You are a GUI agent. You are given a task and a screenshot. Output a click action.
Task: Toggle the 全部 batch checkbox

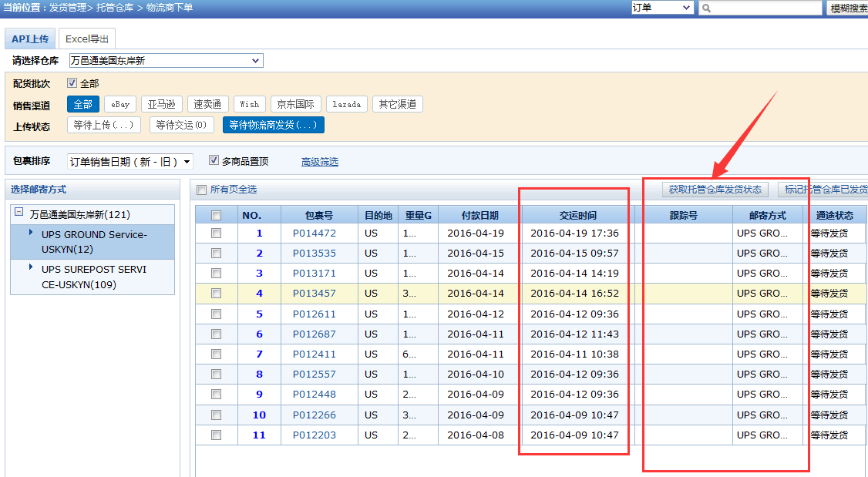click(72, 83)
